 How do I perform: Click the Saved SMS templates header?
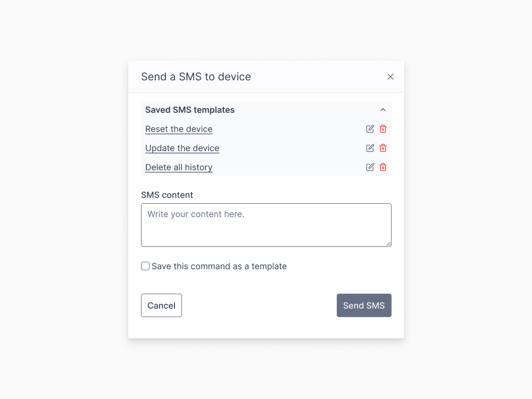pos(190,110)
